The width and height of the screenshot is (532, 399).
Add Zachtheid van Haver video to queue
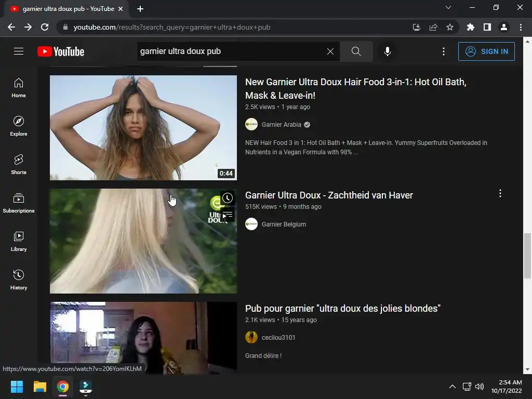(228, 215)
